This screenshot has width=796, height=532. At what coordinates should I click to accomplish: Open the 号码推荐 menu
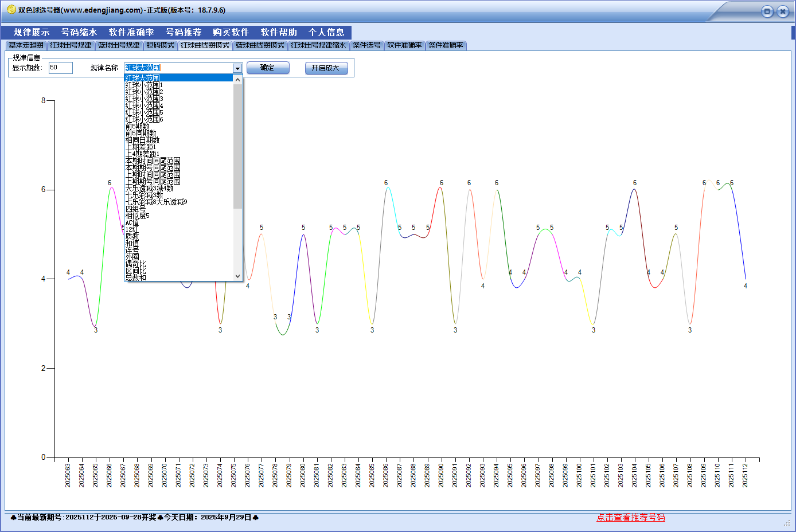(x=184, y=33)
